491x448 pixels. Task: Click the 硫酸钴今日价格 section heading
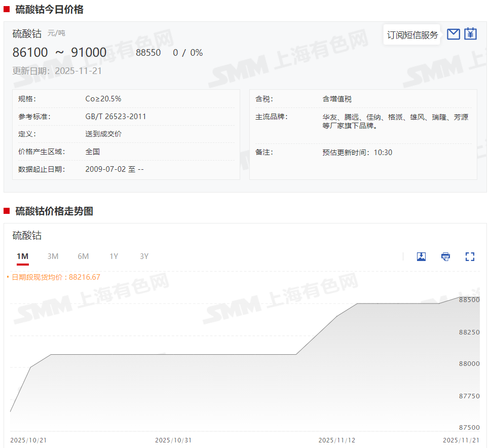49,10
